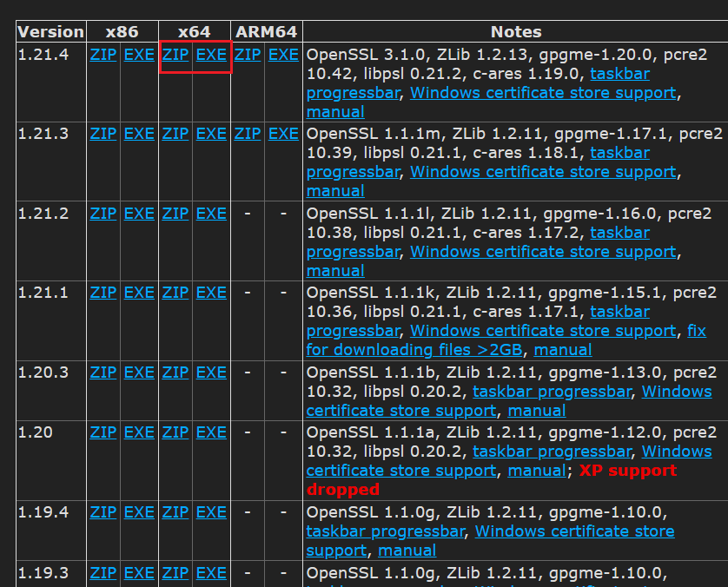Download the x86 ZIP for version 1.21.3
This screenshot has width=728, height=587.
click(103, 134)
